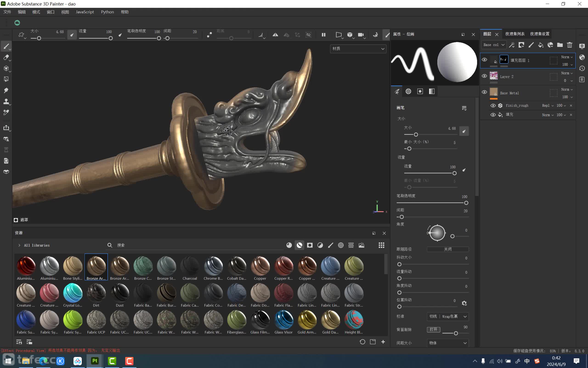Viewport: 588px width, 368px height.
Task: Delete the selected layer with trash icon
Action: [570, 45]
